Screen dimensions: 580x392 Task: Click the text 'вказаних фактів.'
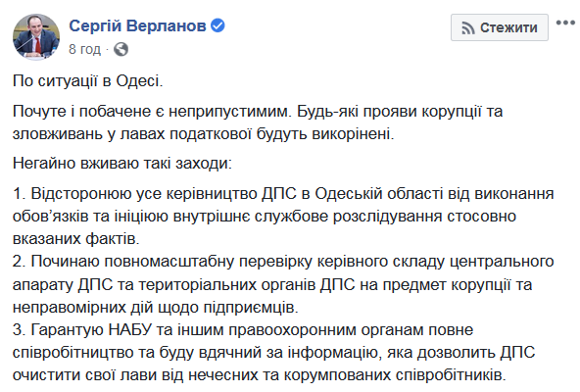(75, 239)
